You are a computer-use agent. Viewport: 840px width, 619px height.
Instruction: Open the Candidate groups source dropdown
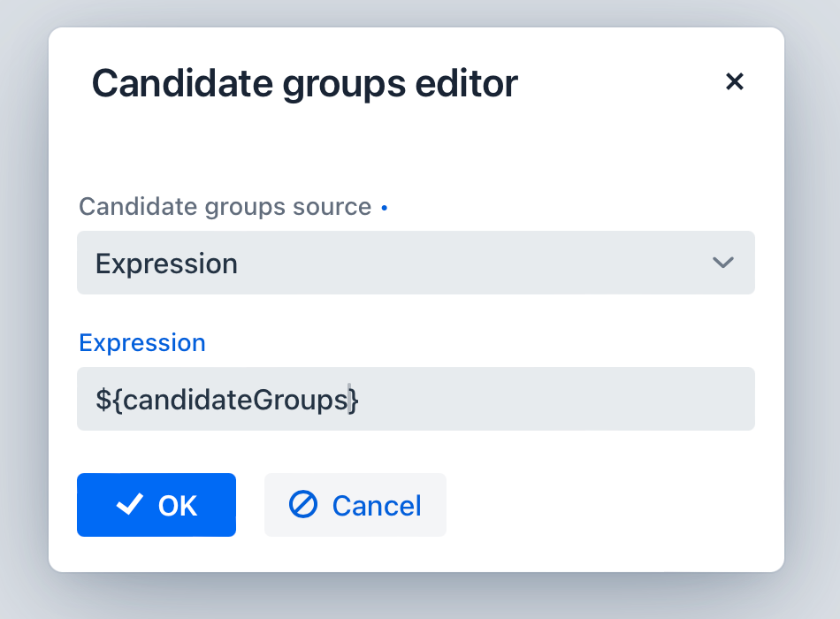point(416,263)
